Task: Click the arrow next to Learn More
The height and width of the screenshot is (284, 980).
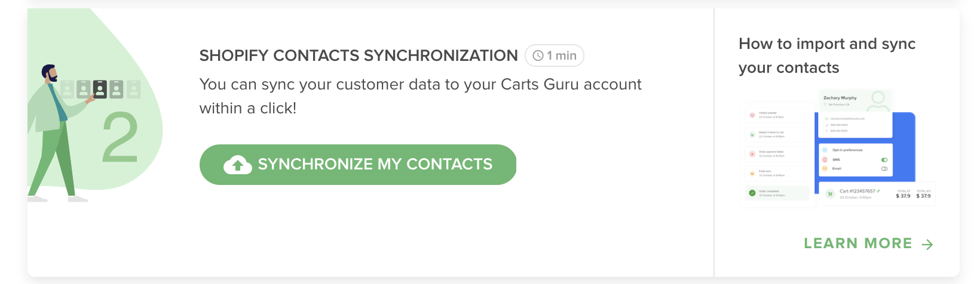Action: click(x=927, y=244)
